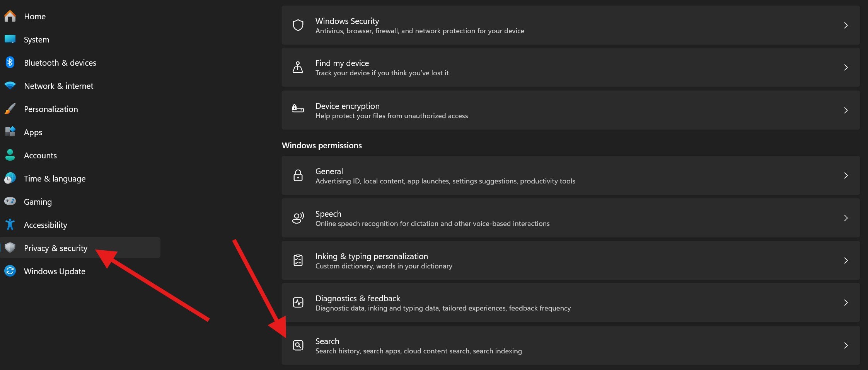The image size is (868, 370).
Task: Open the Diagnostics & feedback title
Action: tap(358, 298)
